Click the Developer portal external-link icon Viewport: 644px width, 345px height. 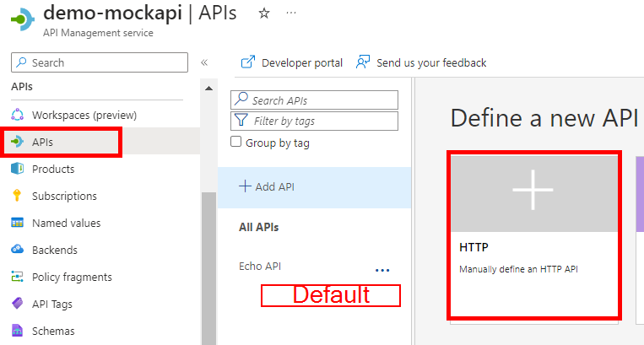247,62
